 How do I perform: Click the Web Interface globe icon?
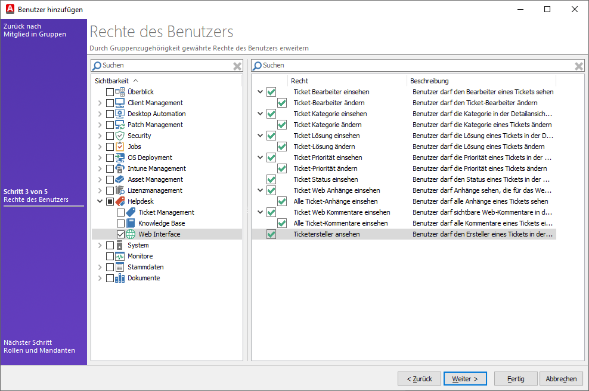(131, 234)
